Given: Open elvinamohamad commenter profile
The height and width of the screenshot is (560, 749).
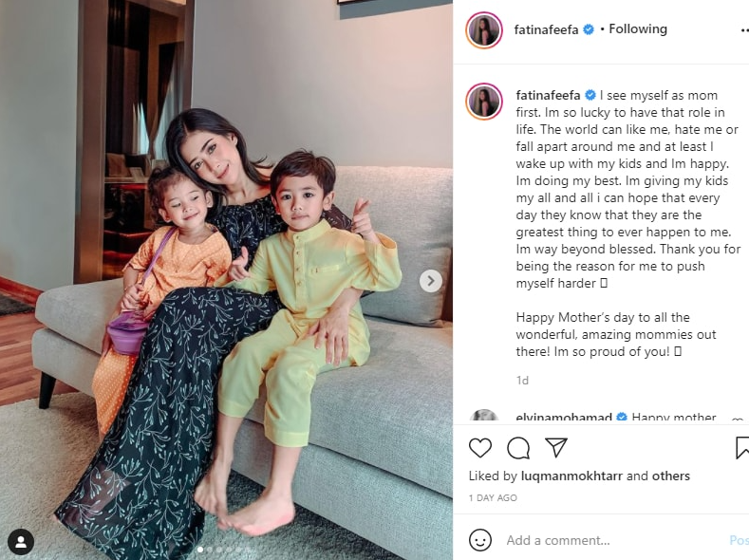Looking at the screenshot, I should [x=564, y=418].
